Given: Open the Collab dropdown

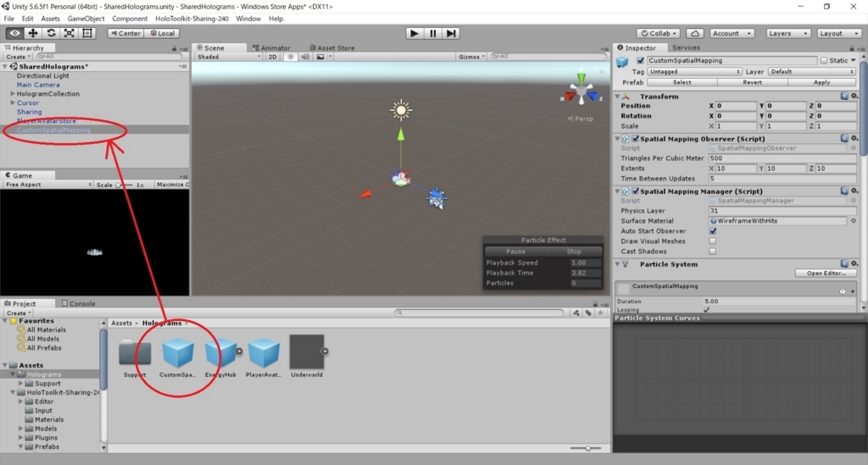Looking at the screenshot, I should 658,33.
